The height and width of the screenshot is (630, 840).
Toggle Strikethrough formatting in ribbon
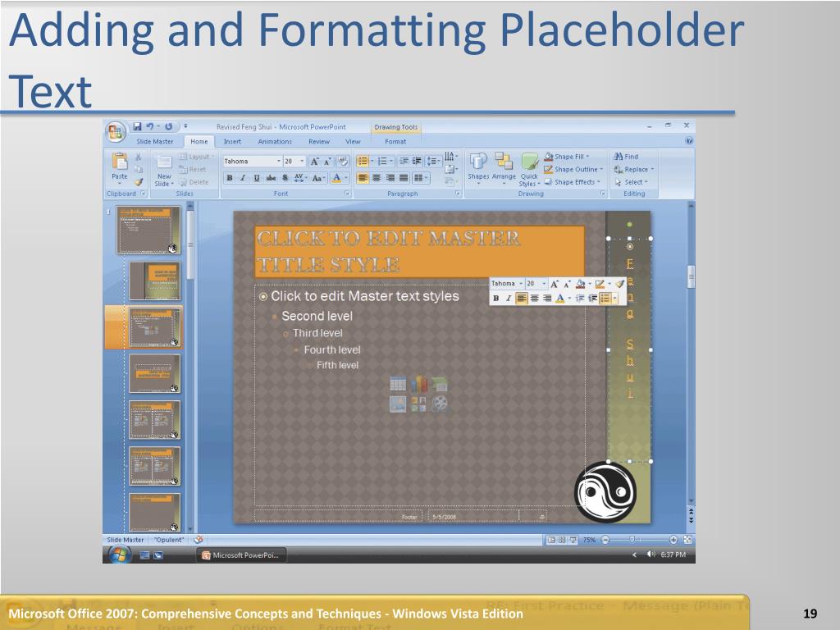pyautogui.click(x=271, y=178)
